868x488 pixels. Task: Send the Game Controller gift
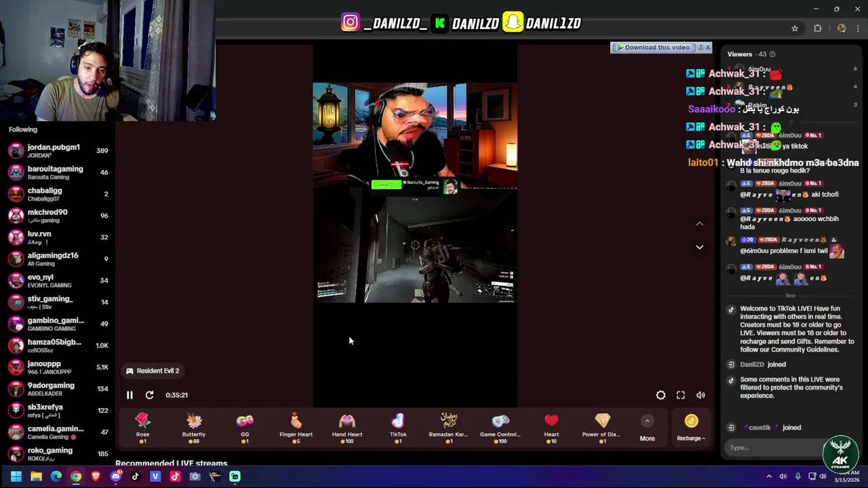pyautogui.click(x=500, y=428)
